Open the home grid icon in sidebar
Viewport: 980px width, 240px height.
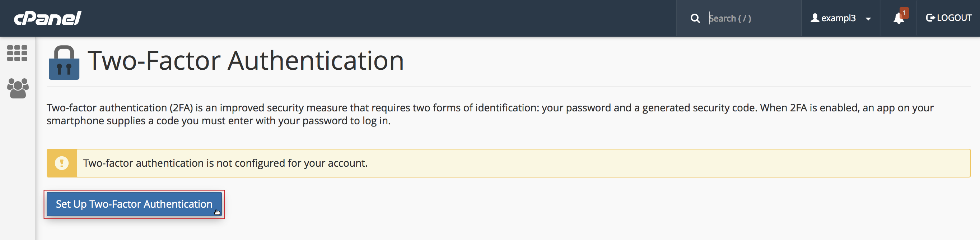(x=17, y=53)
